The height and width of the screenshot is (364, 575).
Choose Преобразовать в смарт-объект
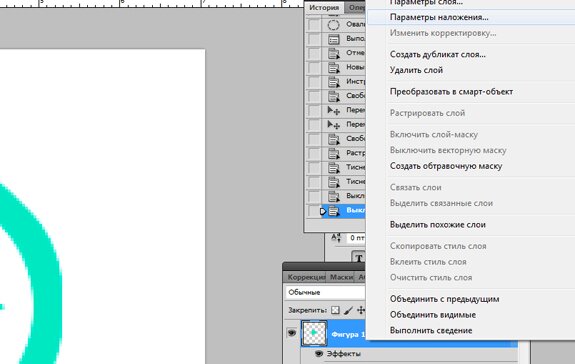(x=451, y=92)
